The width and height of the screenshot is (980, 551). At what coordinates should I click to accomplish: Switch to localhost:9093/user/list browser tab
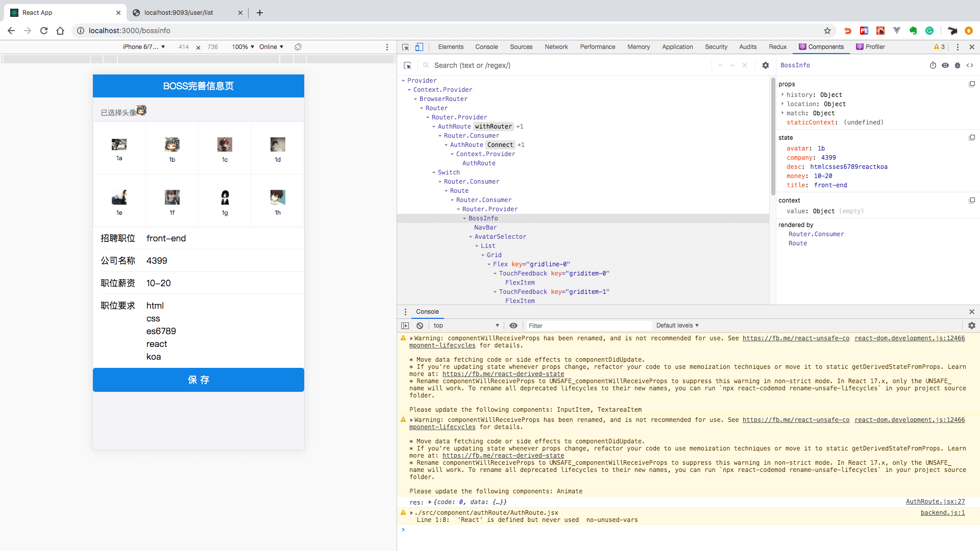click(x=187, y=13)
